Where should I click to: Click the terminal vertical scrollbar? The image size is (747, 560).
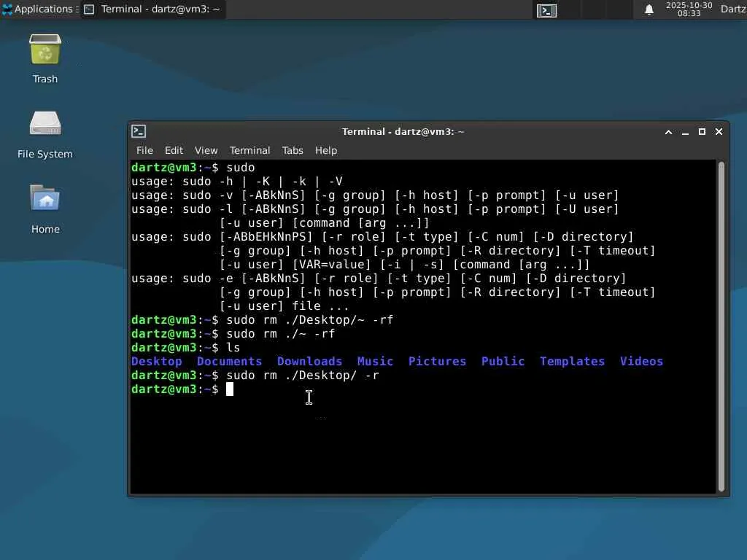point(721,327)
